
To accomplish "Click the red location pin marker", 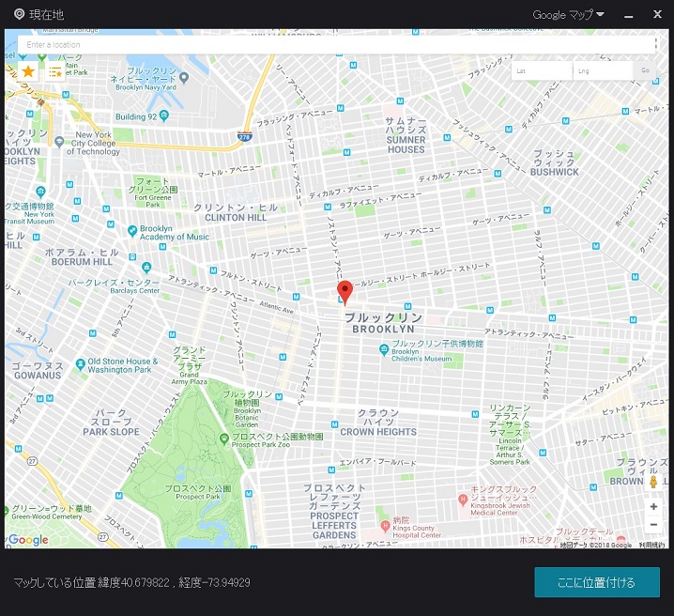I will (345, 291).
